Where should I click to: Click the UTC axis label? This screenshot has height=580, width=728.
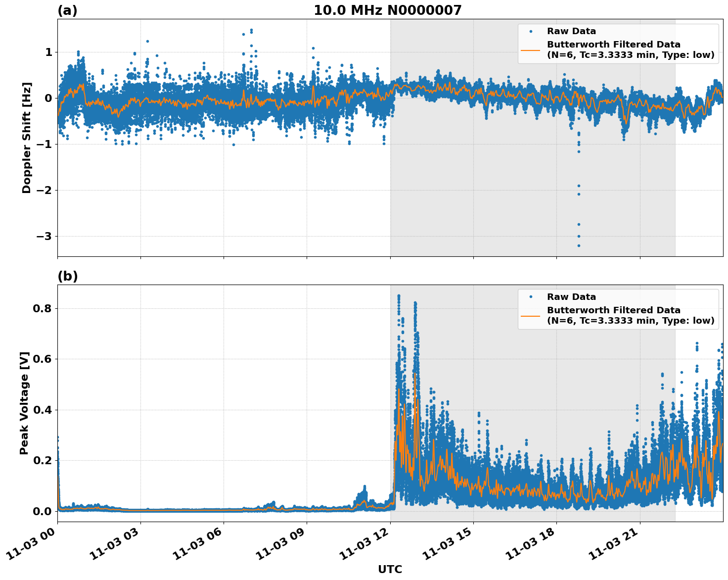point(389,570)
